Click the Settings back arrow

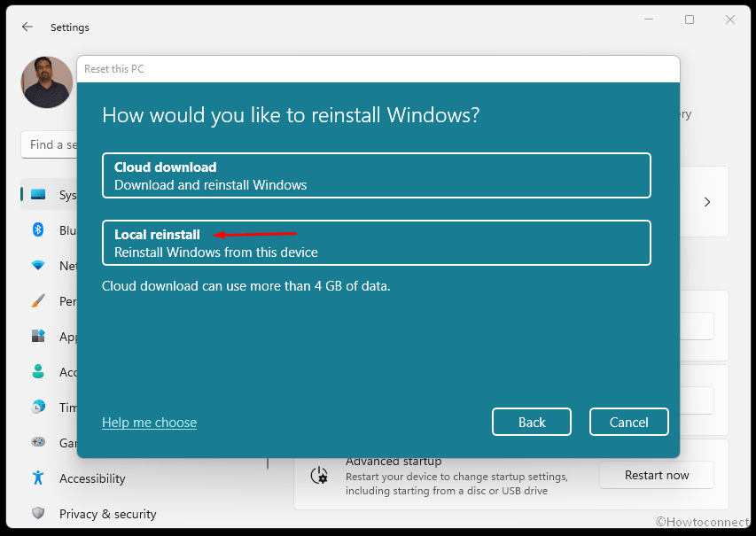(27, 27)
